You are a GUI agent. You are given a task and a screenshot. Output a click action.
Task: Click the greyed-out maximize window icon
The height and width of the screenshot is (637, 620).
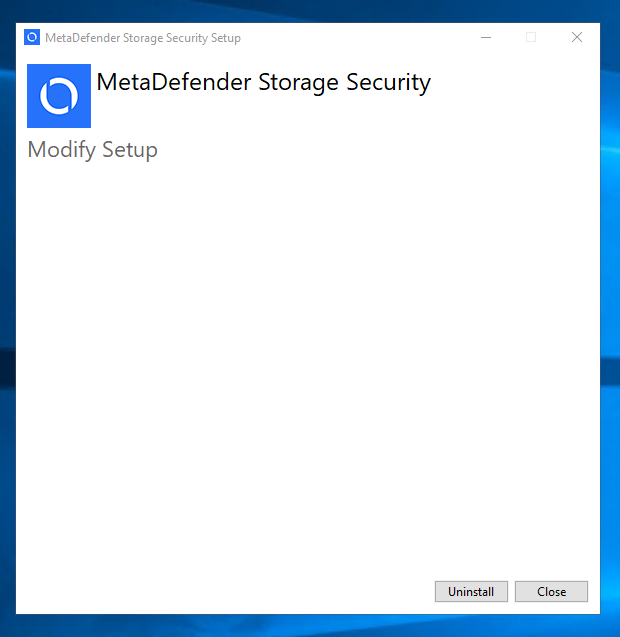tap(531, 37)
